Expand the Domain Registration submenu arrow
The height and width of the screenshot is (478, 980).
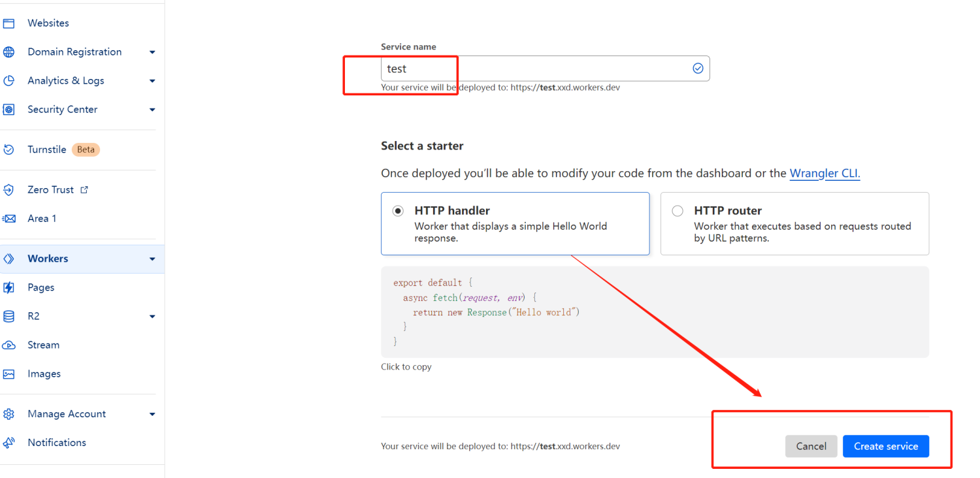coord(152,52)
